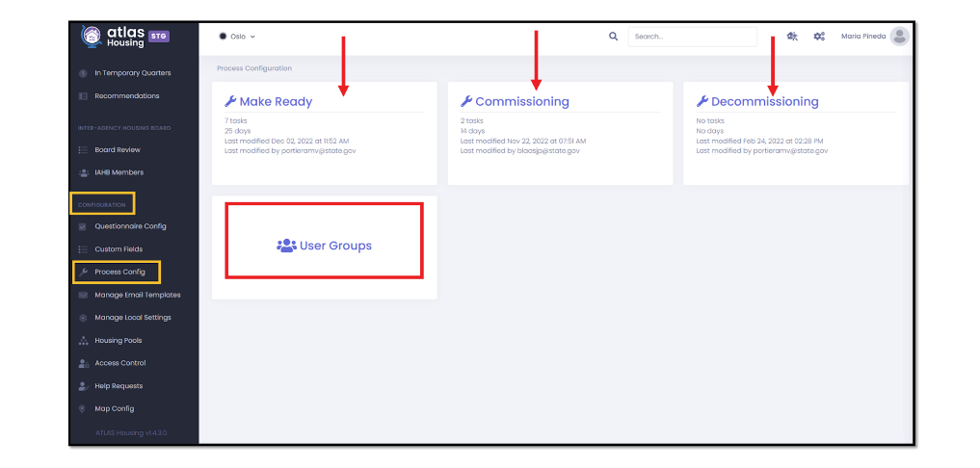
Task: Click the Recommendations sidebar icon
Action: [x=83, y=96]
